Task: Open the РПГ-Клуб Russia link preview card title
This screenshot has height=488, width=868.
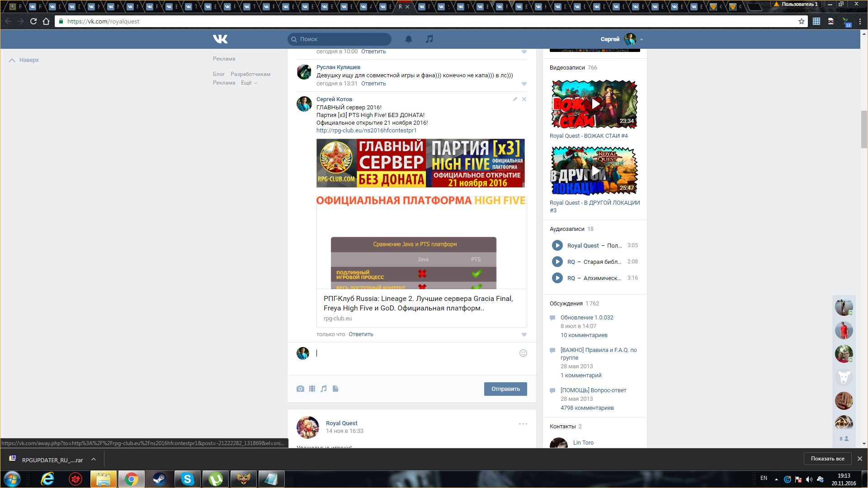Action: [418, 304]
